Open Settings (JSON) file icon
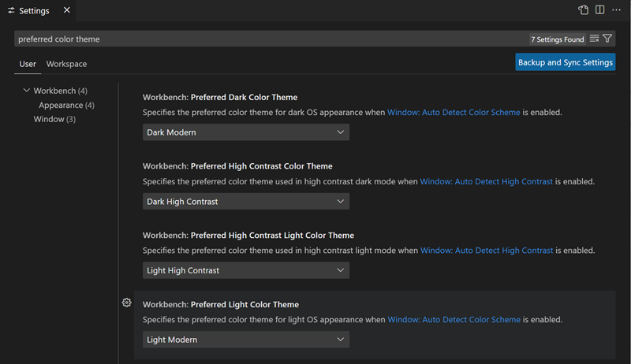The height and width of the screenshot is (364, 631). [583, 10]
